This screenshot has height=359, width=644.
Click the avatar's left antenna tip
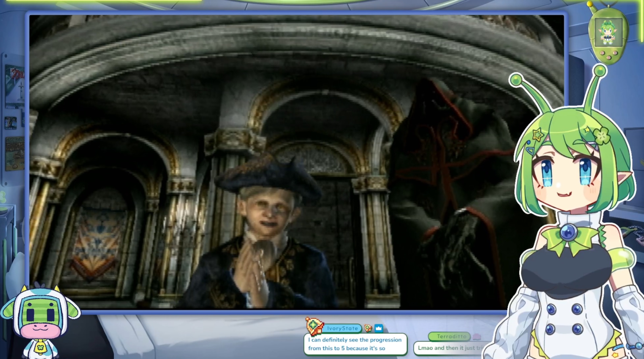(x=516, y=80)
